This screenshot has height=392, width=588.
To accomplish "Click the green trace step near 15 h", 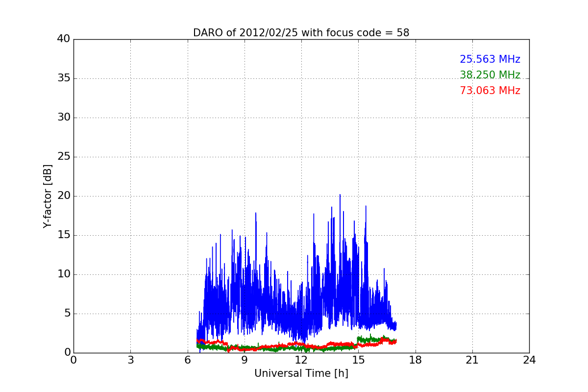I will 358,342.
